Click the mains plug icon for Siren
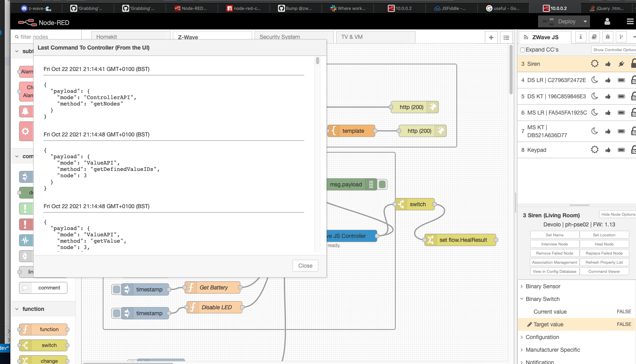636x364 pixels. pos(621,64)
